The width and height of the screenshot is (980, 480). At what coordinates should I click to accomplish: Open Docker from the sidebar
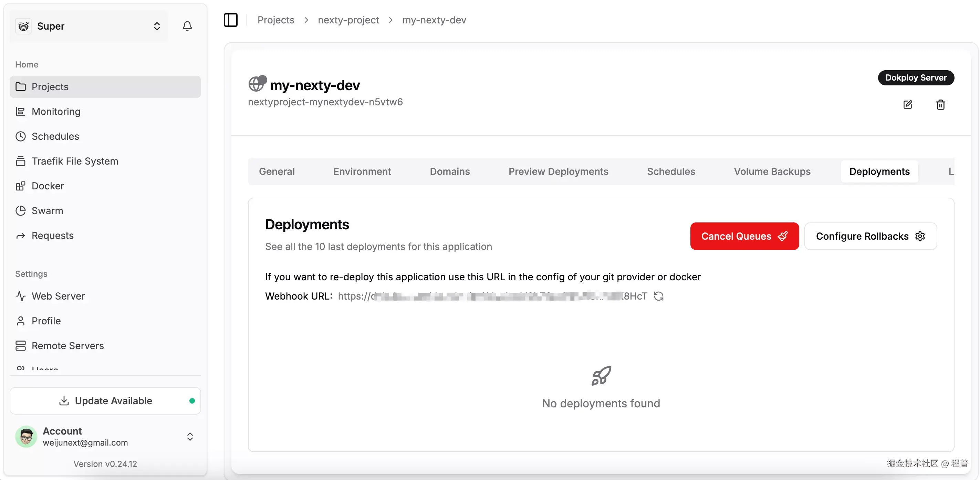point(48,186)
